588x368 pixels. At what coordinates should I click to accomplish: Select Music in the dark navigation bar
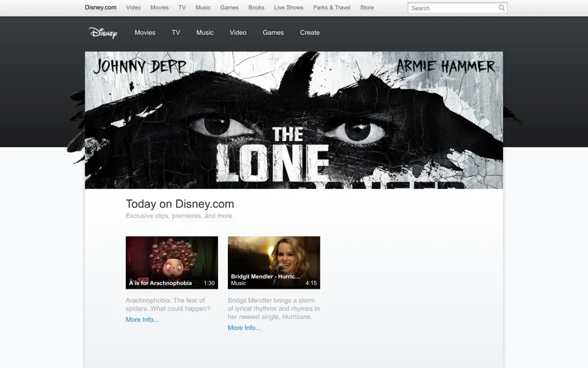click(x=205, y=33)
